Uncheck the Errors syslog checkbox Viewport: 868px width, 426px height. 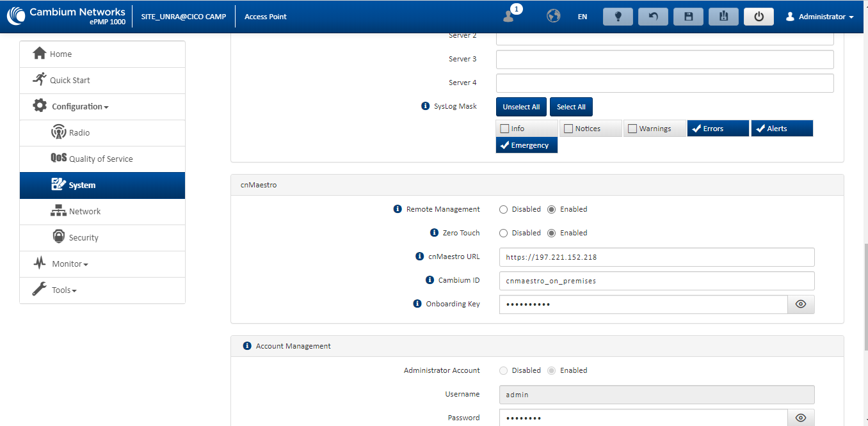pyautogui.click(x=696, y=129)
